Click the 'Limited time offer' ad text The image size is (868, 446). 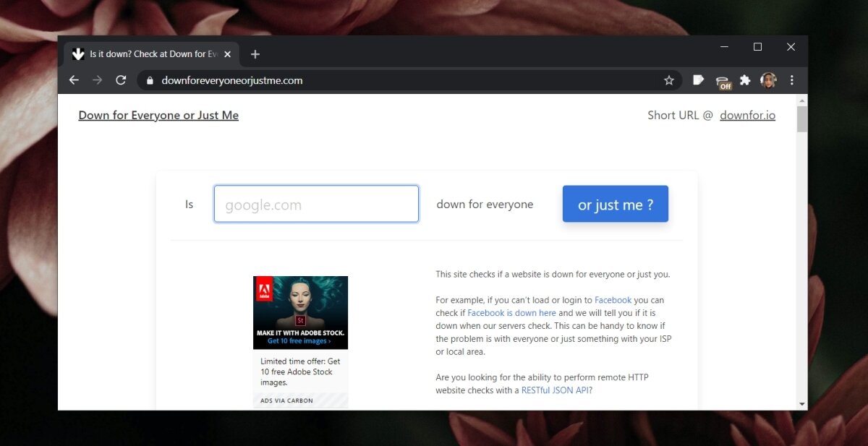point(301,372)
